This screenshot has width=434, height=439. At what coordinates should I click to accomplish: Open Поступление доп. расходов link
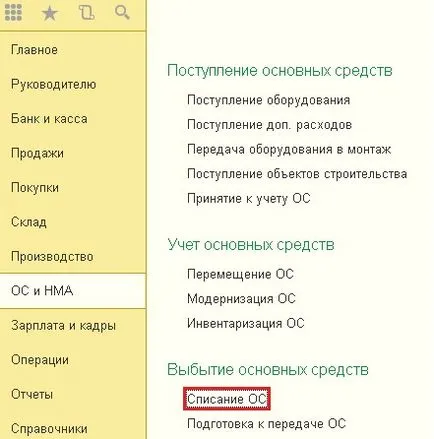click(269, 125)
